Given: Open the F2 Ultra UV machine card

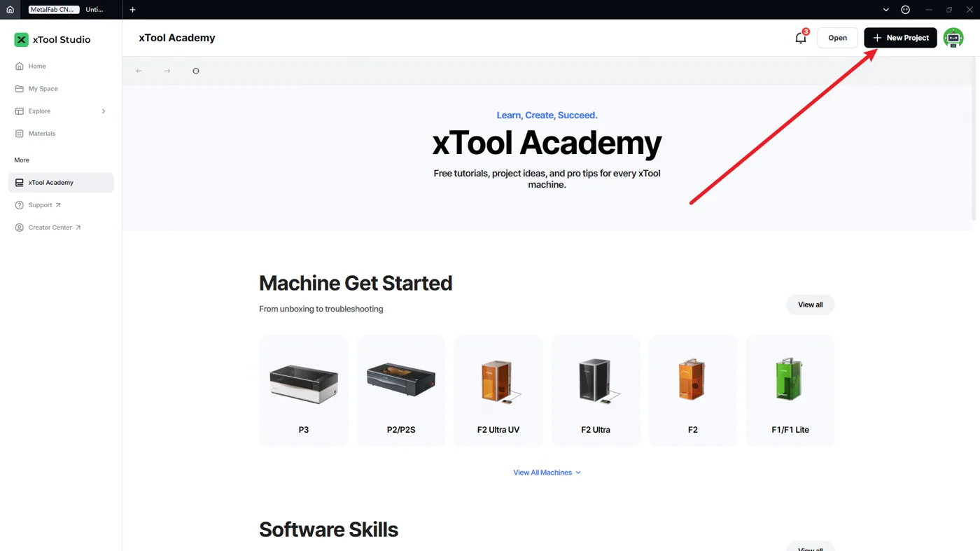Looking at the screenshot, I should pyautogui.click(x=498, y=391).
